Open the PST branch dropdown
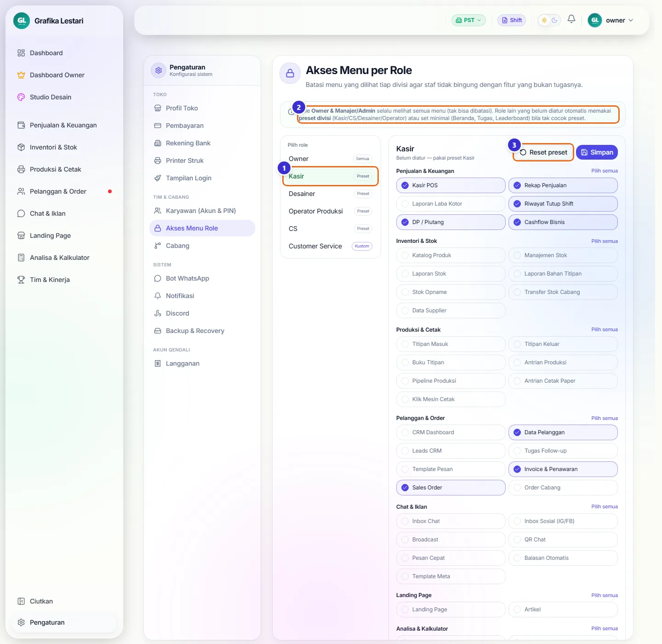The height and width of the screenshot is (644, 662). tap(468, 20)
